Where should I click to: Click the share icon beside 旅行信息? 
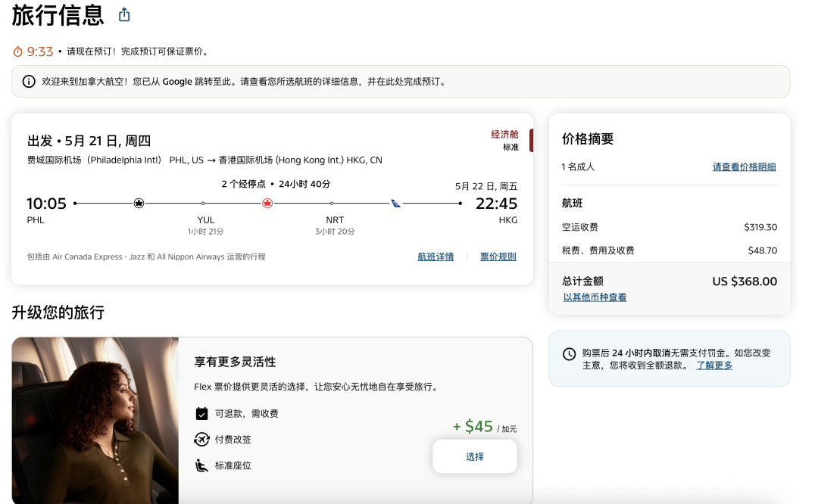tap(124, 15)
